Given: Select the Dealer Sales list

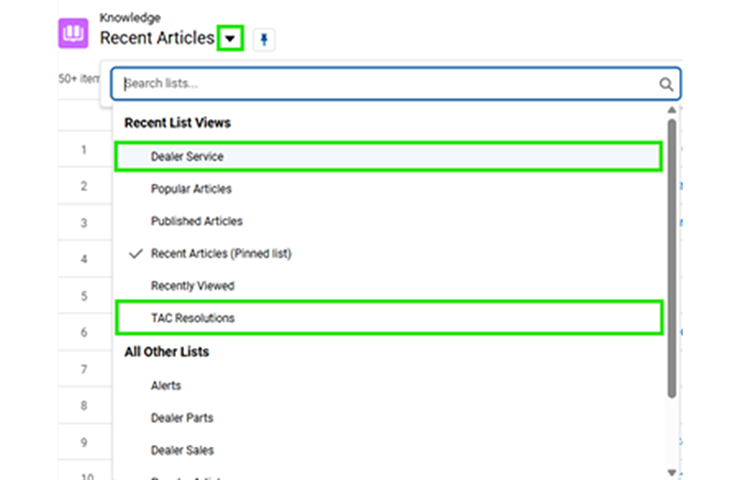Looking at the screenshot, I should tap(182, 450).
